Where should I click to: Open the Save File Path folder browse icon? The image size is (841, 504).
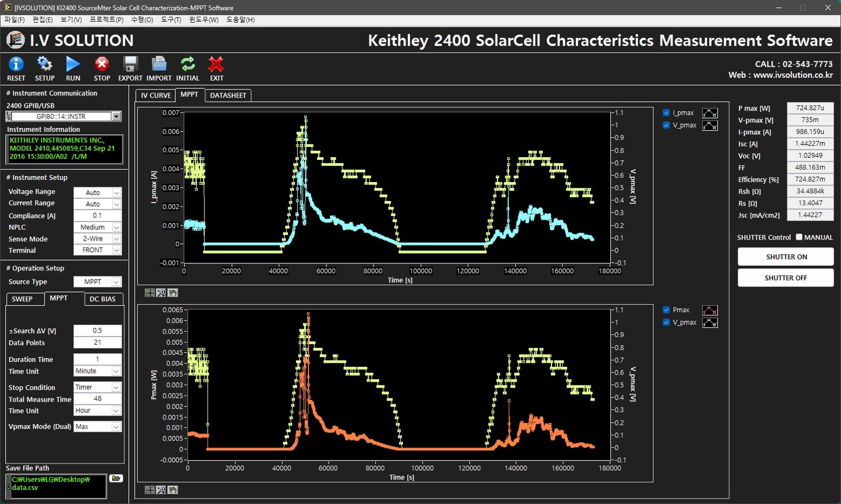point(116,478)
